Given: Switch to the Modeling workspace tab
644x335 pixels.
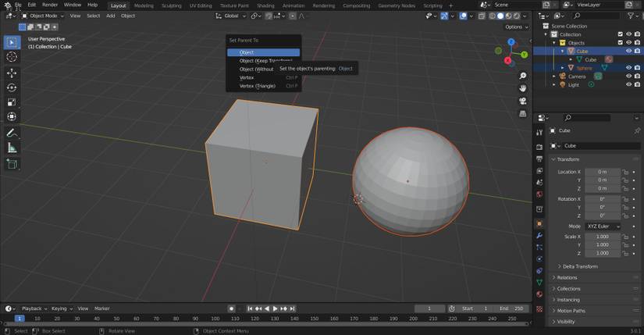Looking at the screenshot, I should pyautogui.click(x=144, y=5).
